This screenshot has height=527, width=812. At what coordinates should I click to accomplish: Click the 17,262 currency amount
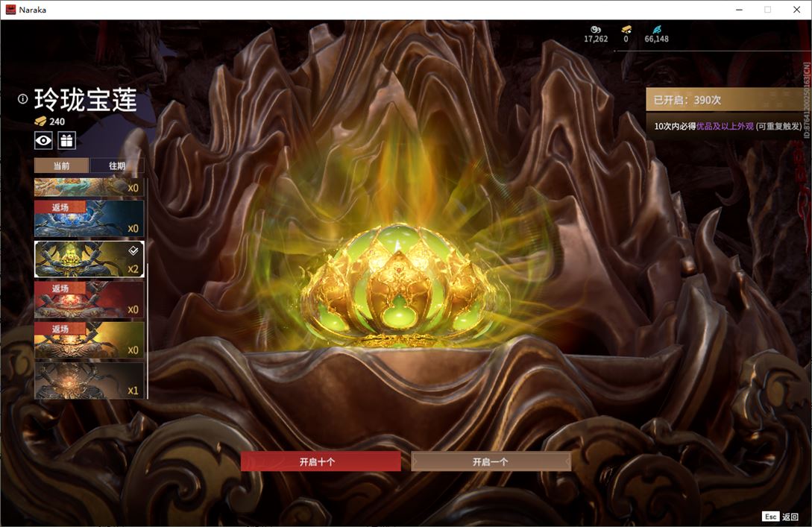(596, 39)
